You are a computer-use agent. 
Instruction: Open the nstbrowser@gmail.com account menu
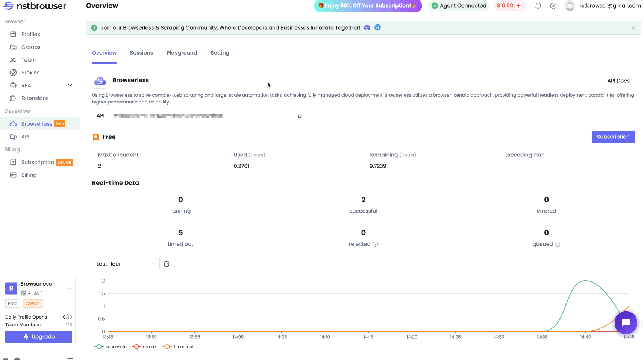click(x=609, y=6)
